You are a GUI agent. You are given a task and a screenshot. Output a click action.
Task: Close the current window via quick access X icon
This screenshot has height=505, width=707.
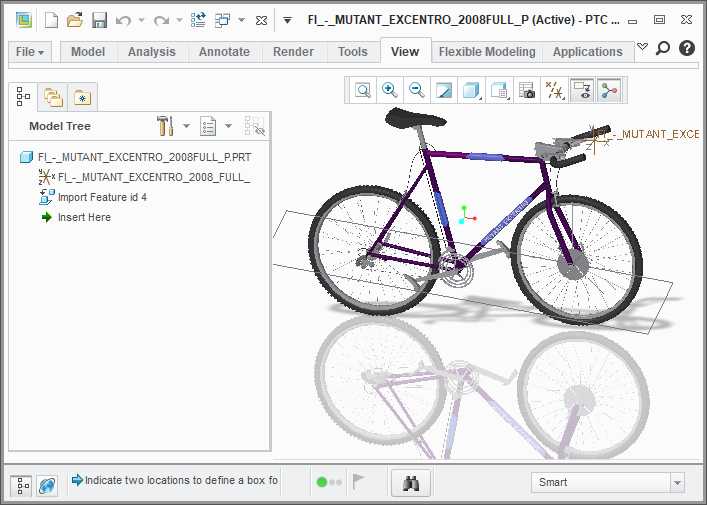[262, 20]
